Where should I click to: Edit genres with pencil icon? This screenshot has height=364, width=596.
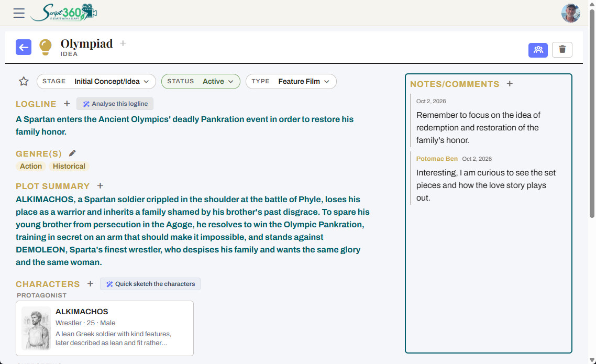72,153
